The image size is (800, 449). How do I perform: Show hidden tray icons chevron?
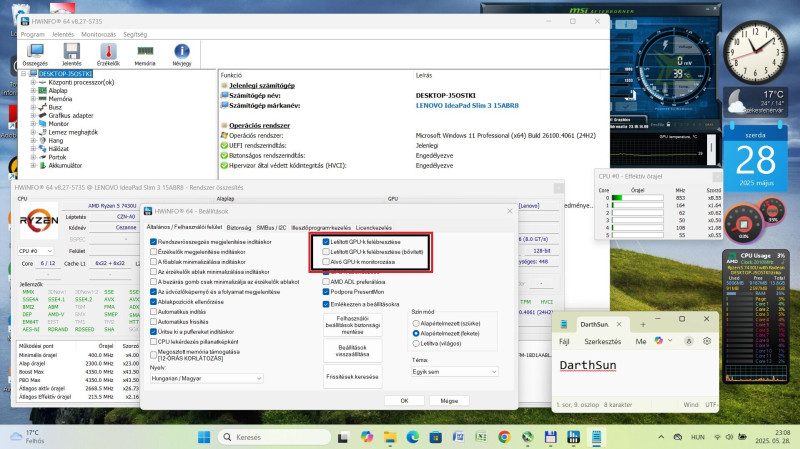click(661, 437)
